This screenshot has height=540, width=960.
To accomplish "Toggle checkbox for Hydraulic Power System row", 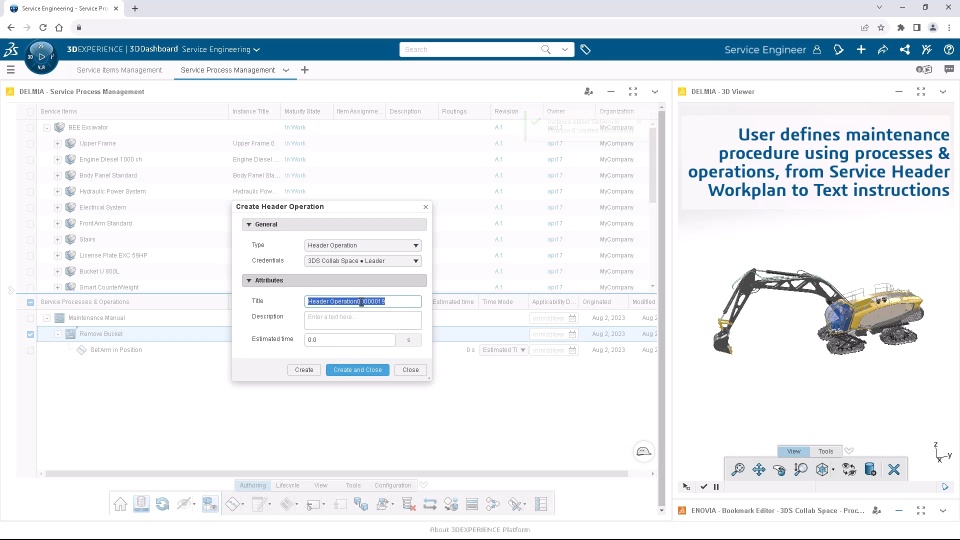I will coord(31,191).
